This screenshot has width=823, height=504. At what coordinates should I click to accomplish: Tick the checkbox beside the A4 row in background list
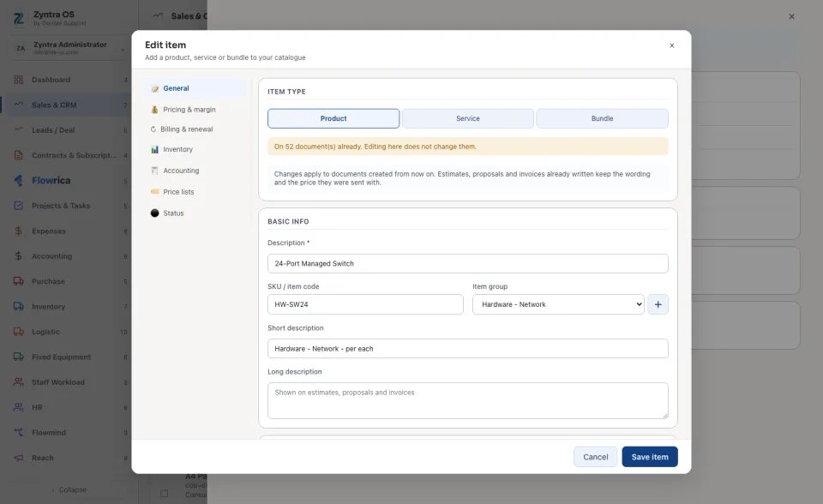coord(165,494)
